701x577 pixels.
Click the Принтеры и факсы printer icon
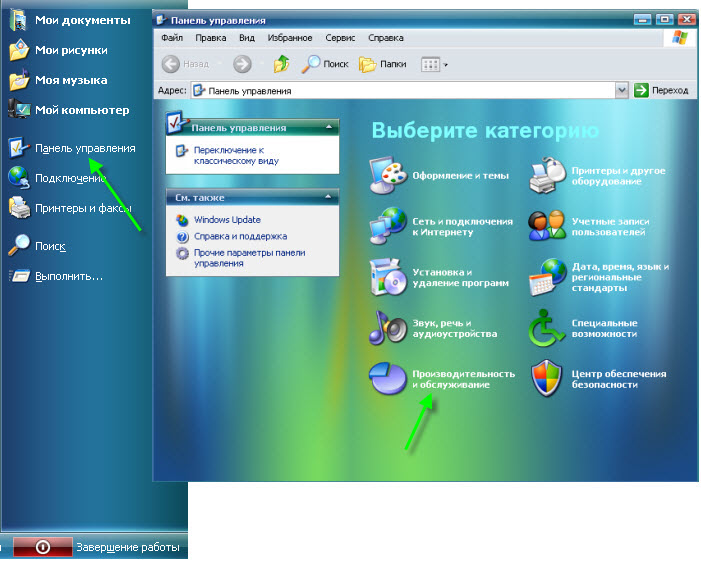point(19,207)
